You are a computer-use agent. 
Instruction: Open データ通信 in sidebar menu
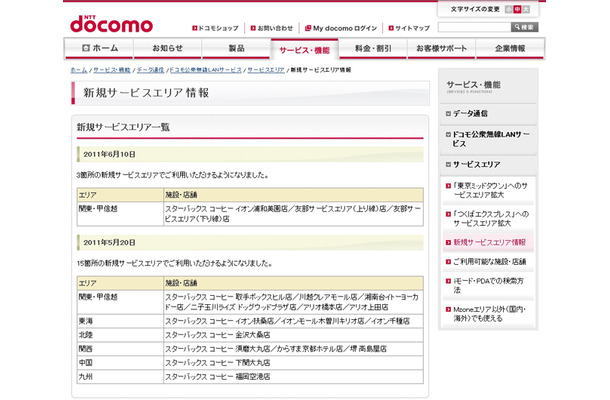click(x=488, y=114)
